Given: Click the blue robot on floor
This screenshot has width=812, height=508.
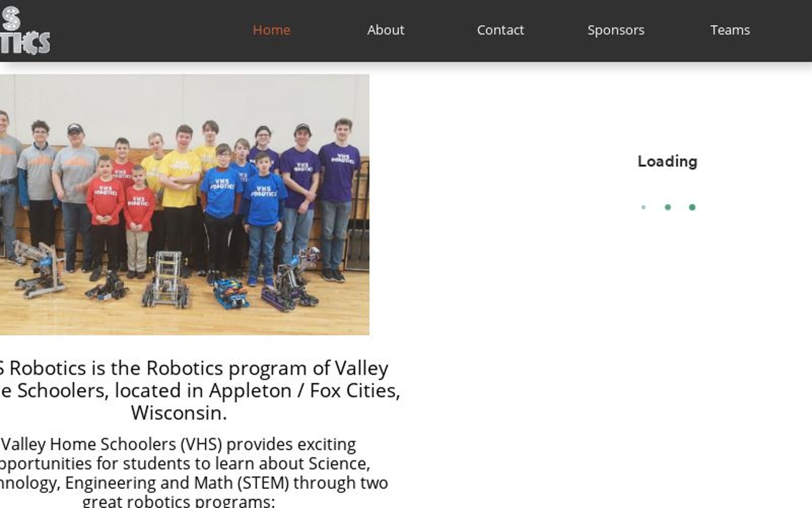Looking at the screenshot, I should [x=231, y=294].
